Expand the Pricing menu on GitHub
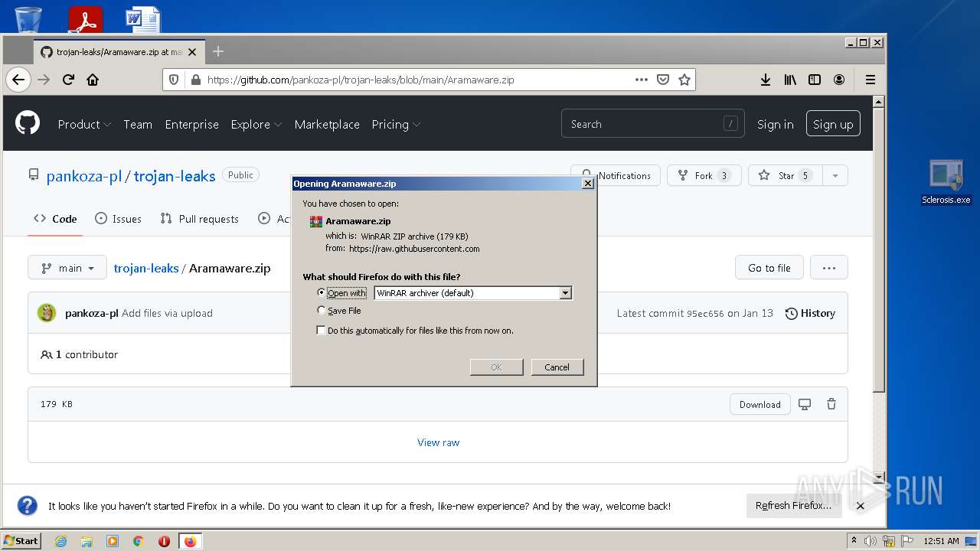The image size is (980, 551). 396,124
